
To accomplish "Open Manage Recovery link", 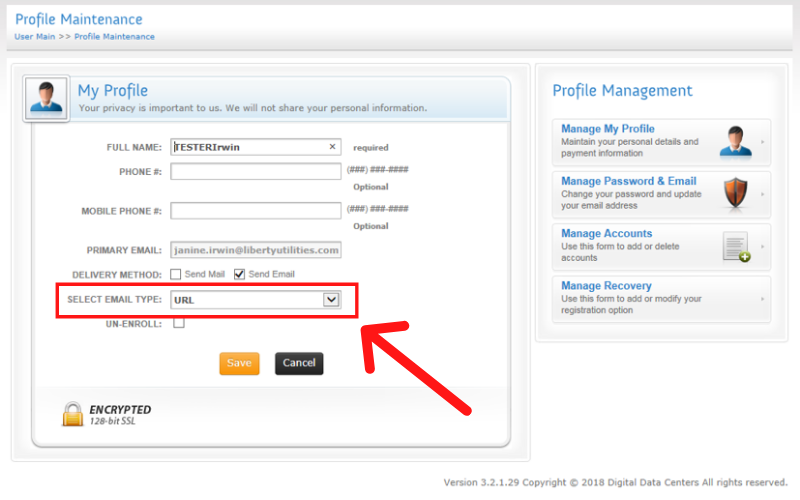I will 606,286.
